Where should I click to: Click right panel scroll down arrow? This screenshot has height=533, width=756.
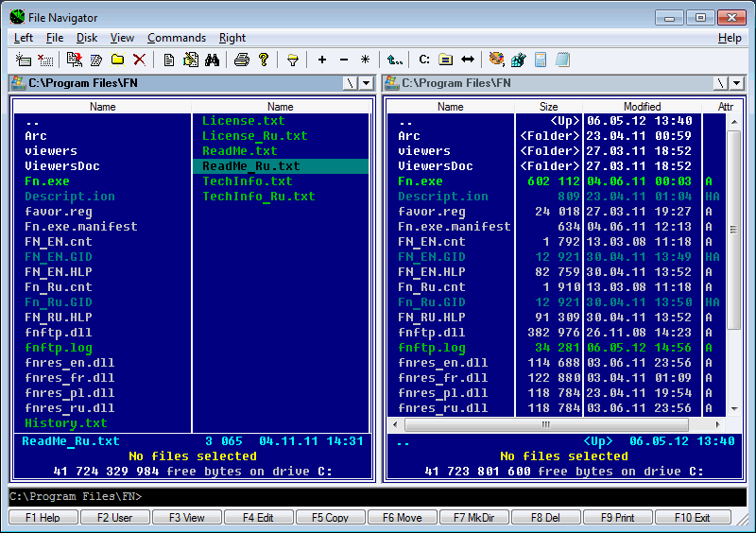point(734,409)
